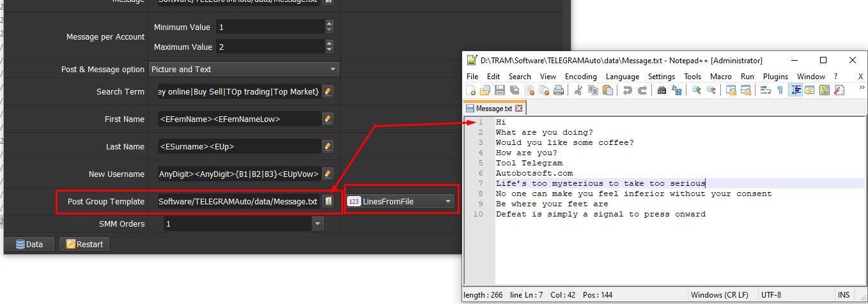Click the Post Group Template path field
Viewport: 868px width, 304px height.
pyautogui.click(x=238, y=201)
